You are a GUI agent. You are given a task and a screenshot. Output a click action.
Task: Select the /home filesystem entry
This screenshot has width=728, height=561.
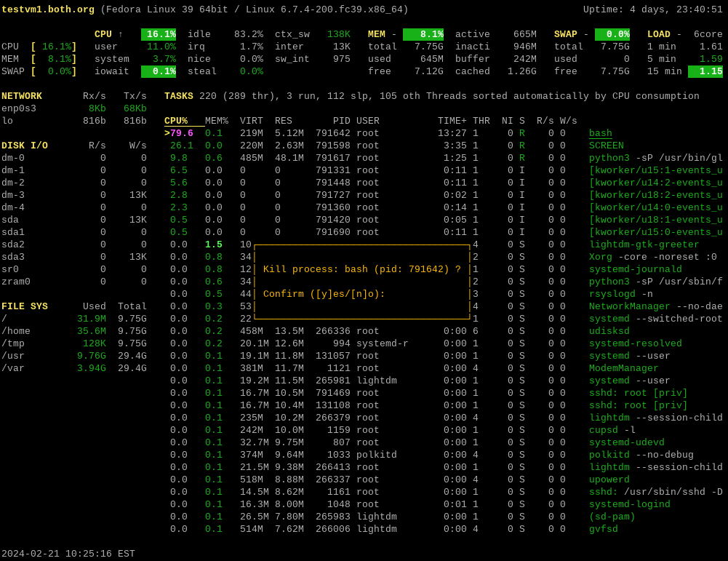[x=16, y=331]
